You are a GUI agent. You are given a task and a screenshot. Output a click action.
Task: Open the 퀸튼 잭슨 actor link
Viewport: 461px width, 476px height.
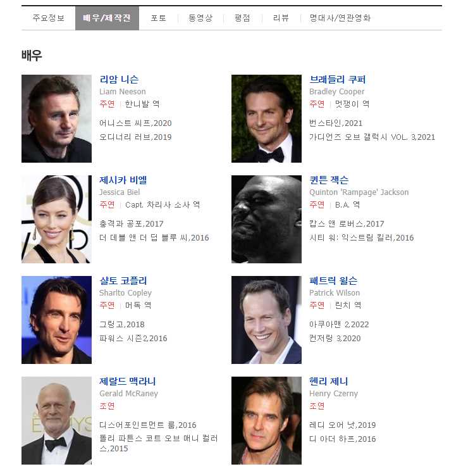[x=329, y=180]
